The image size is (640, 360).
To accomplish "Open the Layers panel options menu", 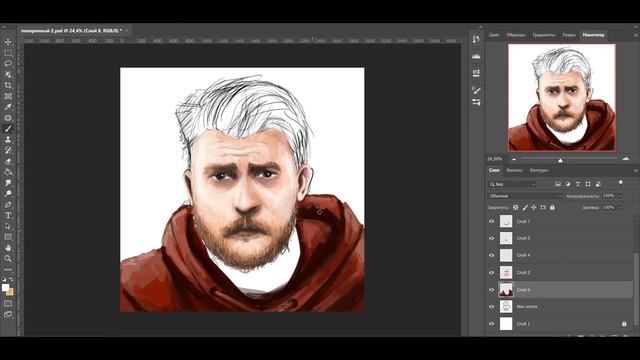I will pos(636,170).
